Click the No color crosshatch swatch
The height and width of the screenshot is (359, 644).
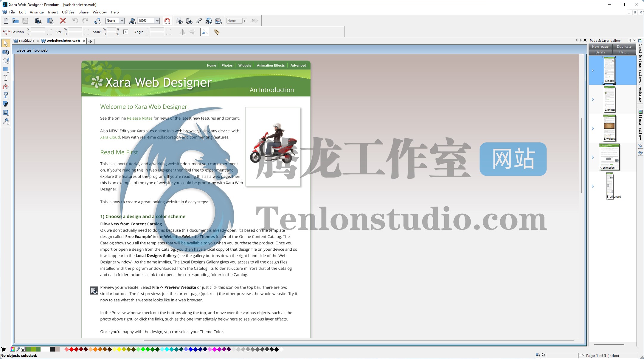coord(23,349)
